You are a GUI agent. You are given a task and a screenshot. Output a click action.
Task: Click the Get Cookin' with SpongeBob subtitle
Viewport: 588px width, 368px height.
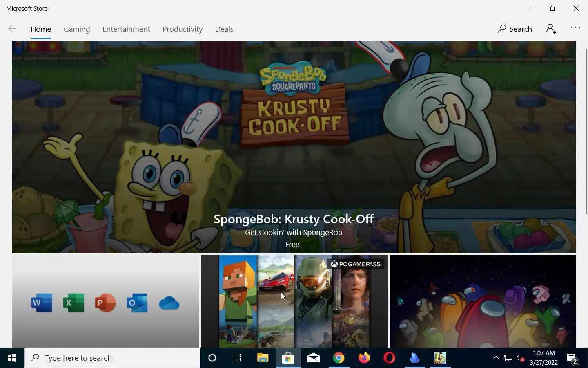pyautogui.click(x=294, y=232)
